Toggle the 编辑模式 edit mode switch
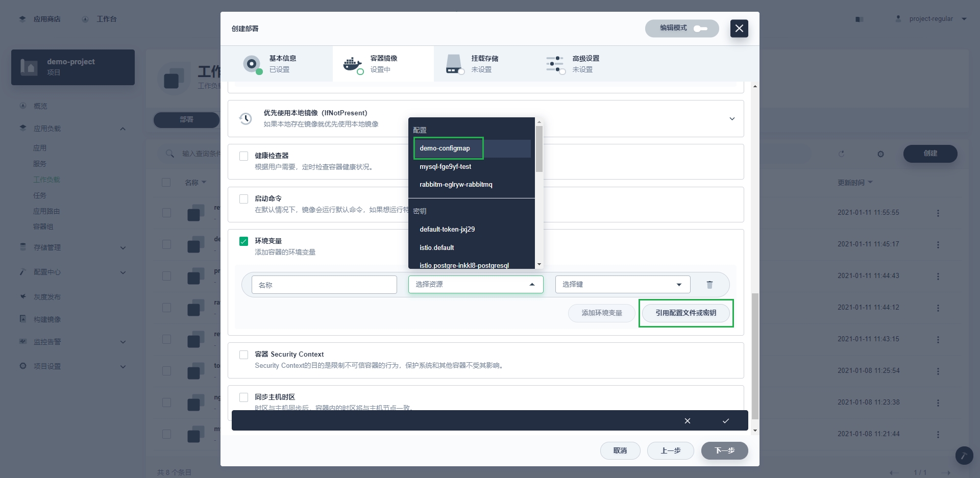Screen dimensions: 980x478 (701, 29)
